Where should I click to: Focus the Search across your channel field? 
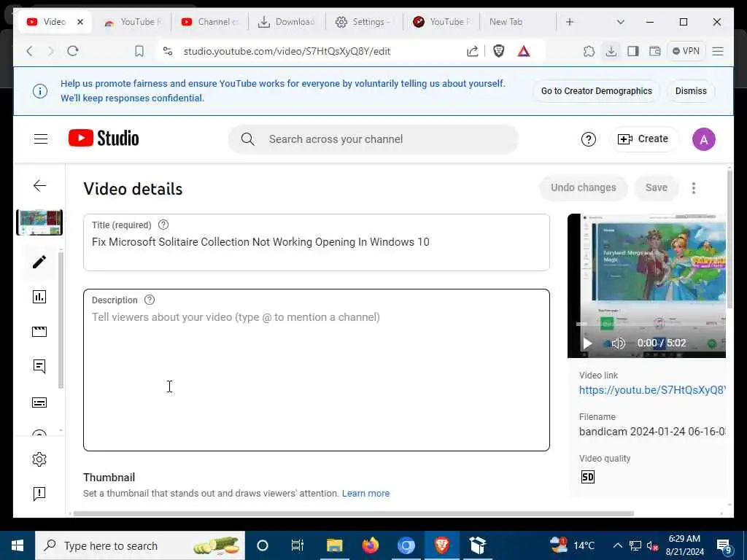pos(373,139)
